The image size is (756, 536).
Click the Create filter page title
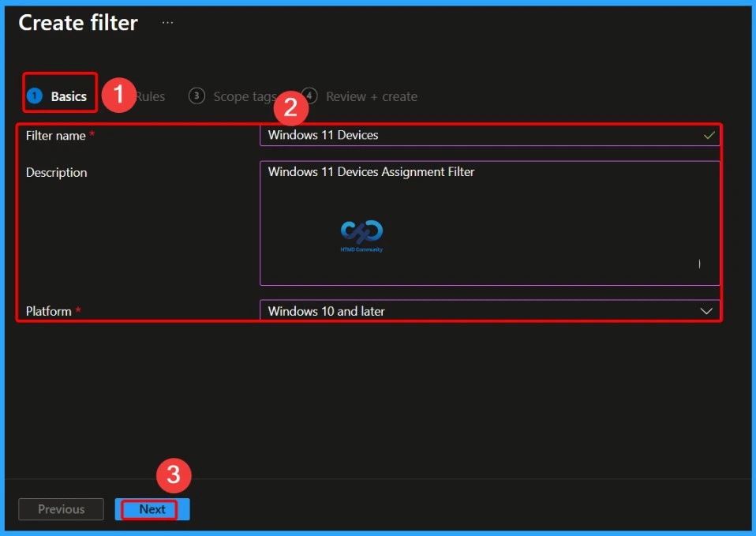[x=77, y=23]
